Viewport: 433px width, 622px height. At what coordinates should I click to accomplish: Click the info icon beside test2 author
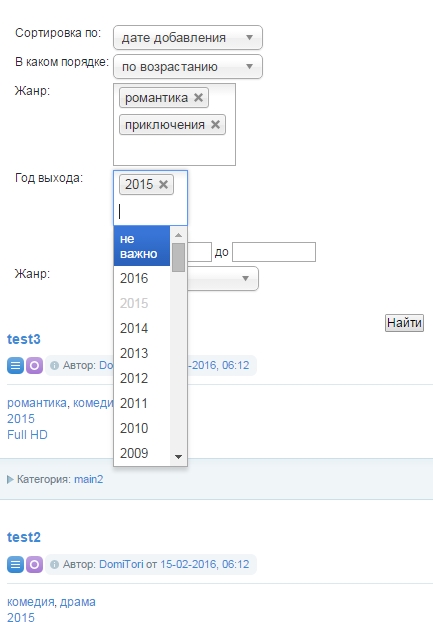coord(55,564)
